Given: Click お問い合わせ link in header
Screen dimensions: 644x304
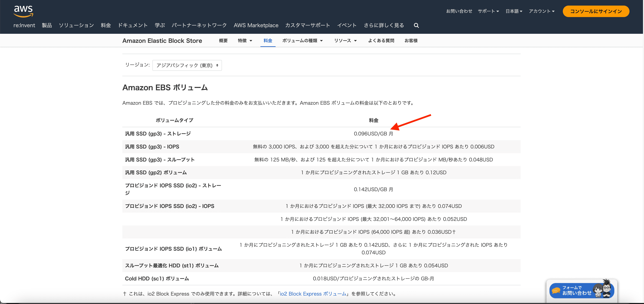Looking at the screenshot, I should 459,11.
